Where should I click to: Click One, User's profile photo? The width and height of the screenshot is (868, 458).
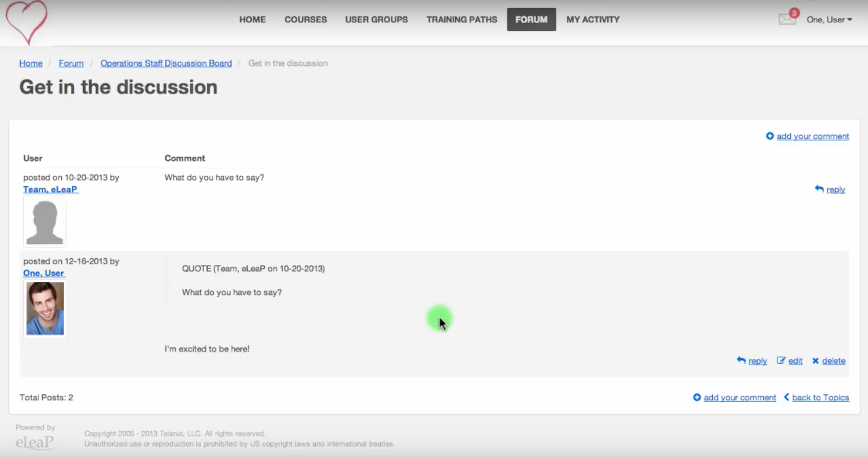[45, 308]
